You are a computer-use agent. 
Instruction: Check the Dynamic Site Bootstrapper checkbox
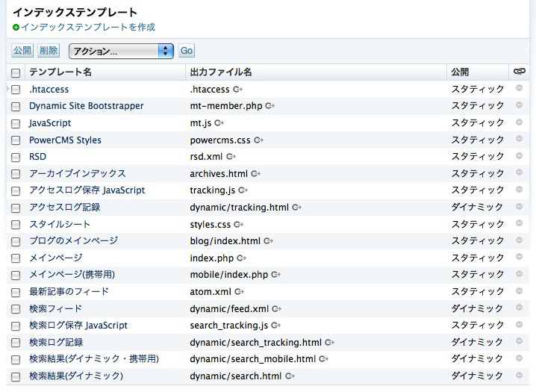(16, 107)
